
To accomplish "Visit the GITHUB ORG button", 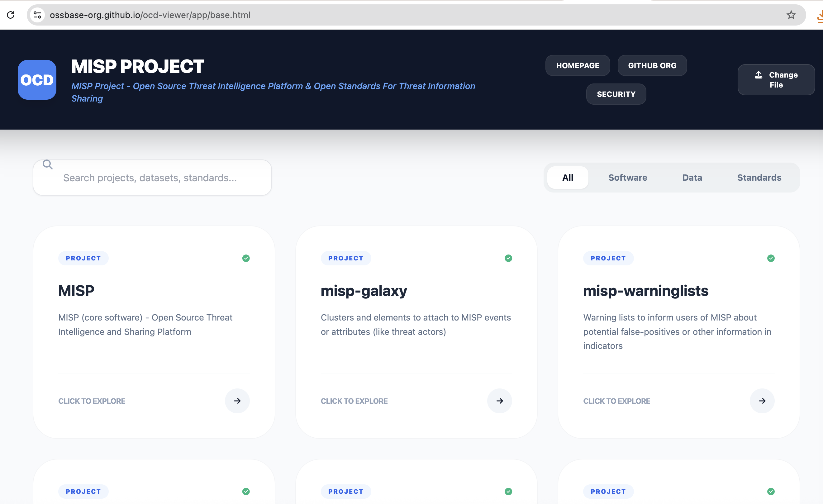I will pyautogui.click(x=652, y=65).
